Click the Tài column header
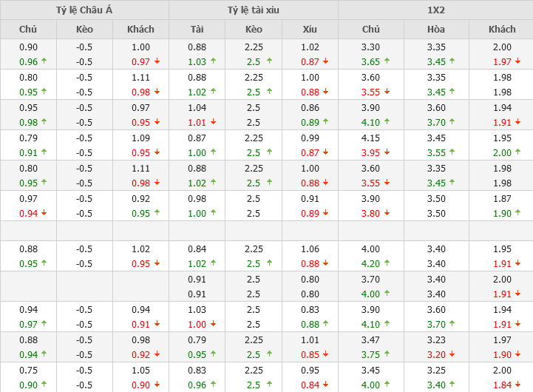The height and width of the screenshot is (392, 533). pyautogui.click(x=197, y=30)
